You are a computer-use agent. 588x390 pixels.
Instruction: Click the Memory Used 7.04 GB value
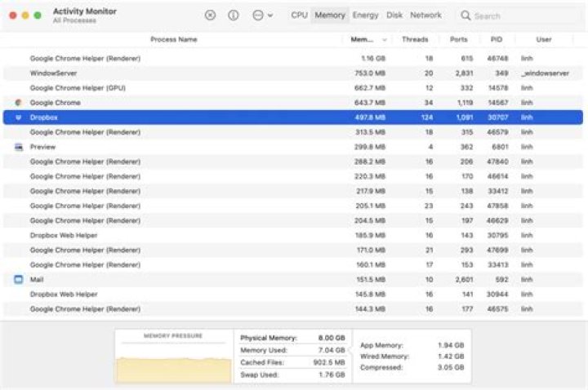(x=332, y=350)
